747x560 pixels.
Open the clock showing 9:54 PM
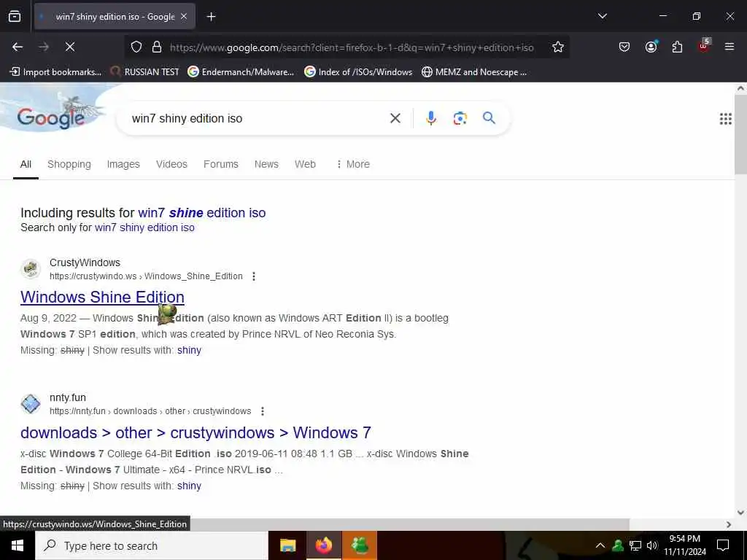pyautogui.click(x=685, y=545)
